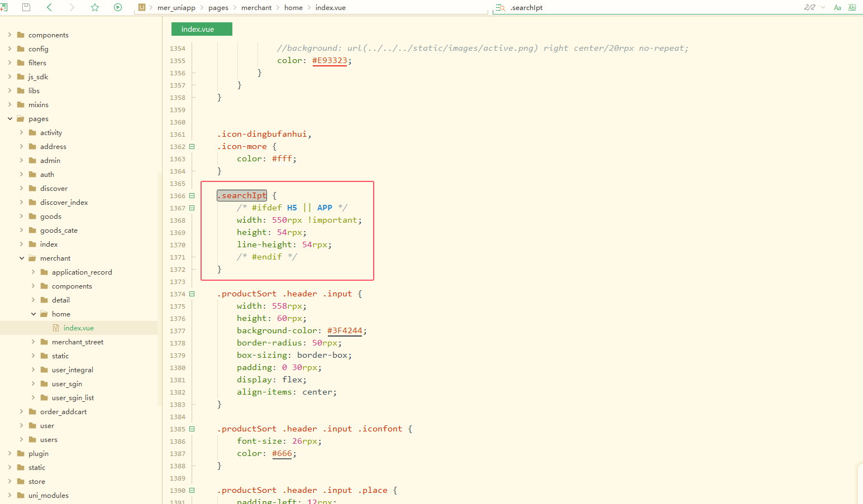Image resolution: width=863 pixels, height=504 pixels.
Task: Open pages in the breadcrumb
Action: [x=218, y=8]
